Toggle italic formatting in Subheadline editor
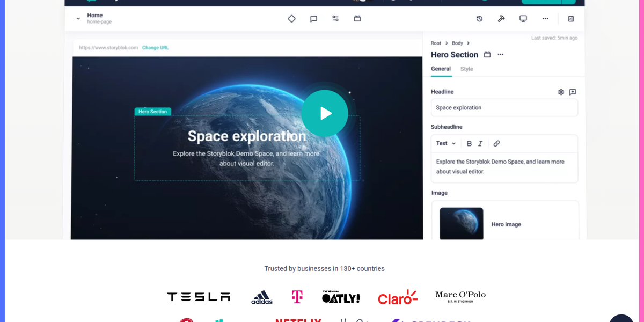The height and width of the screenshot is (322, 644). point(480,143)
